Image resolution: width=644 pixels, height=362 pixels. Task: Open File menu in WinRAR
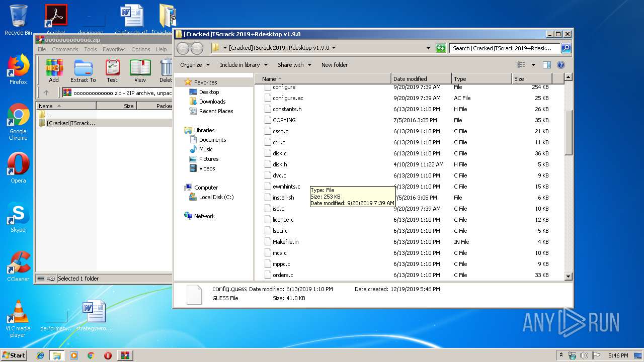[x=42, y=49]
